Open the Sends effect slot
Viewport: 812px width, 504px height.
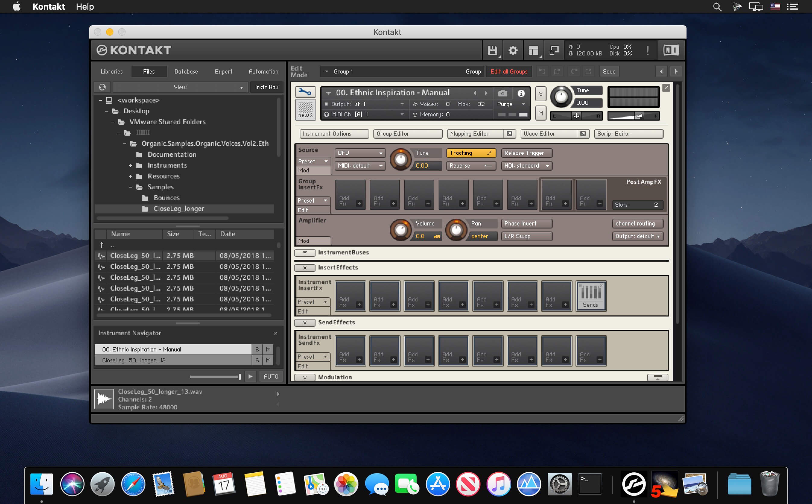point(591,296)
